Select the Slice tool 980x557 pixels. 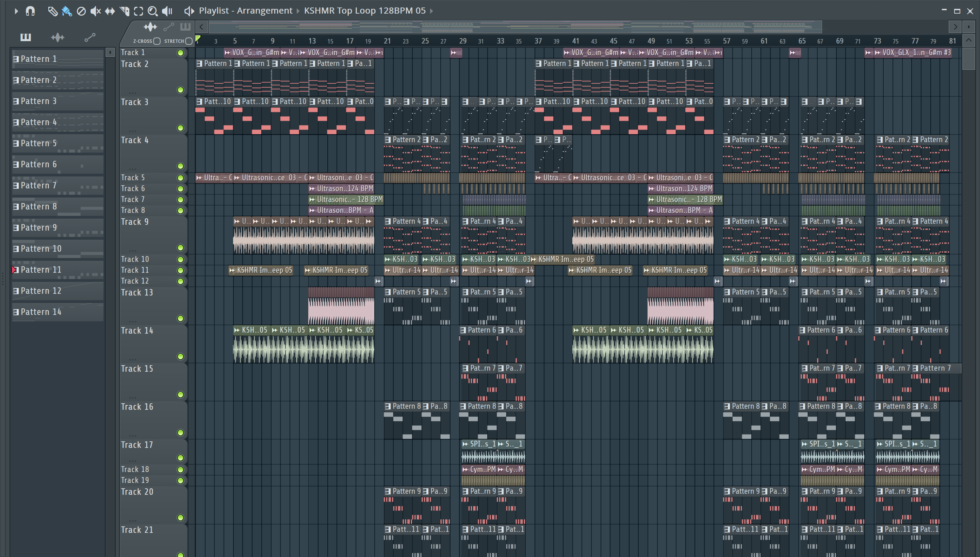125,11
